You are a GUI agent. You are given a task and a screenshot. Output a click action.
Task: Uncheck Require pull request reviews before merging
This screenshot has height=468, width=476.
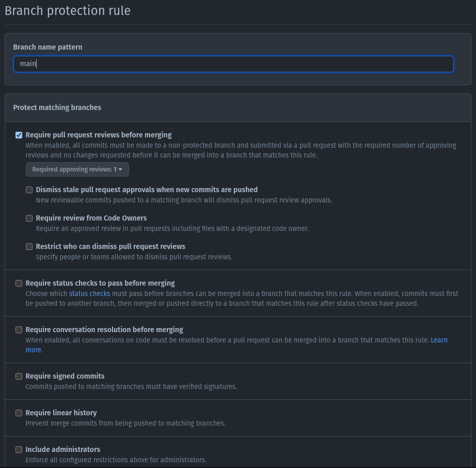(x=19, y=135)
